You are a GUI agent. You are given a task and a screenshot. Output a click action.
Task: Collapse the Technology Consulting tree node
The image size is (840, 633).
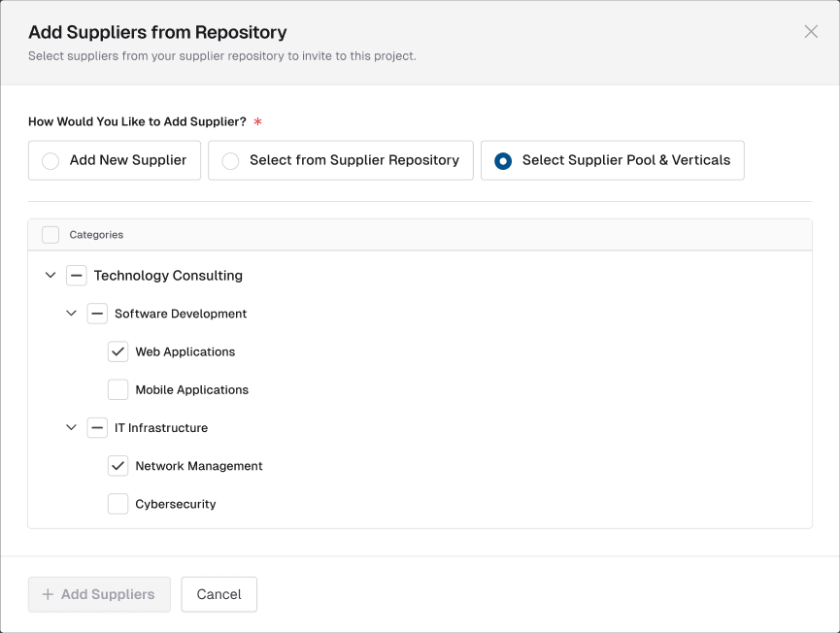click(x=50, y=276)
